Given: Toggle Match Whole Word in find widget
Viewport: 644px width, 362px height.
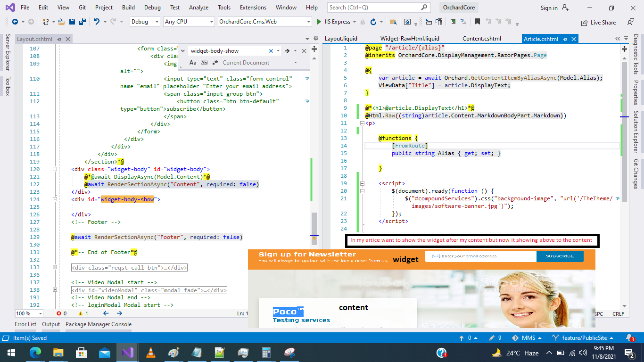Looking at the screenshot, I should click(204, 62).
